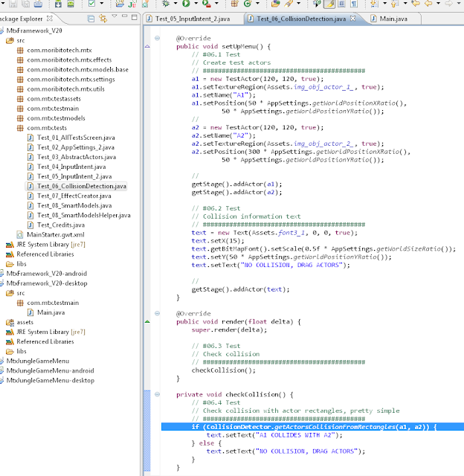Select the MainStarter.gwt.xml file
The height and width of the screenshot is (476, 464).
pos(56,235)
